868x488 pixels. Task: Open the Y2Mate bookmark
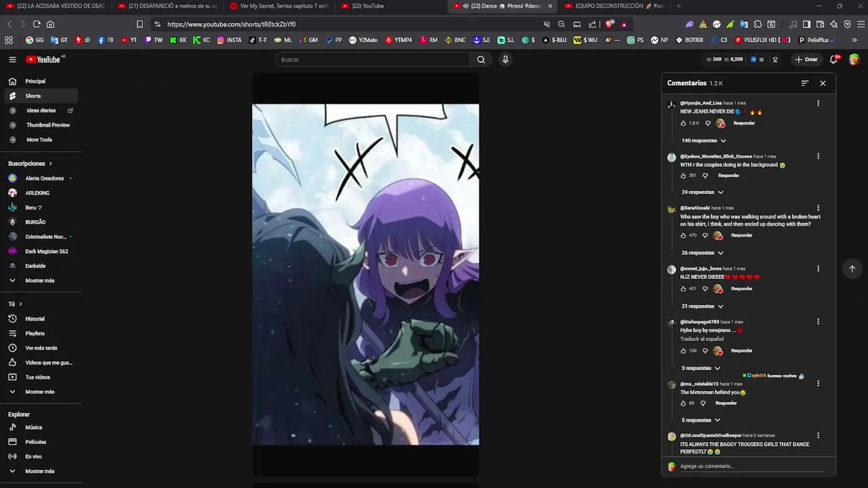click(363, 40)
